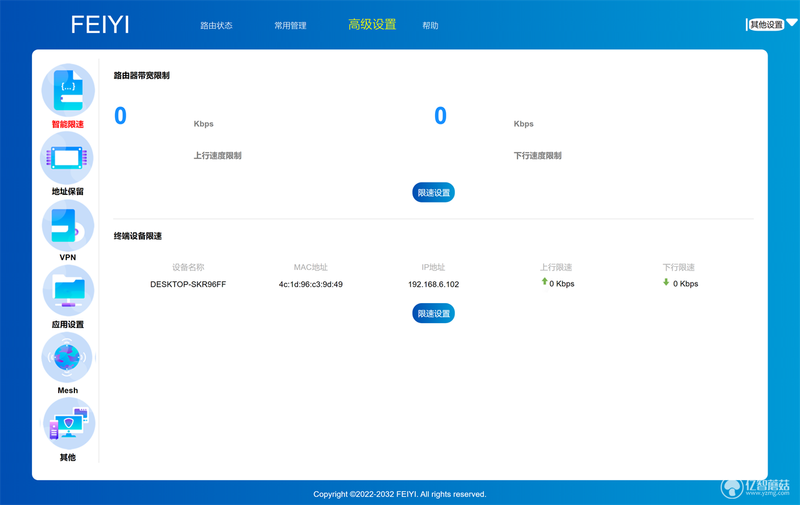Click the download limit value 0
Screen dimensions: 800x505
click(440, 116)
